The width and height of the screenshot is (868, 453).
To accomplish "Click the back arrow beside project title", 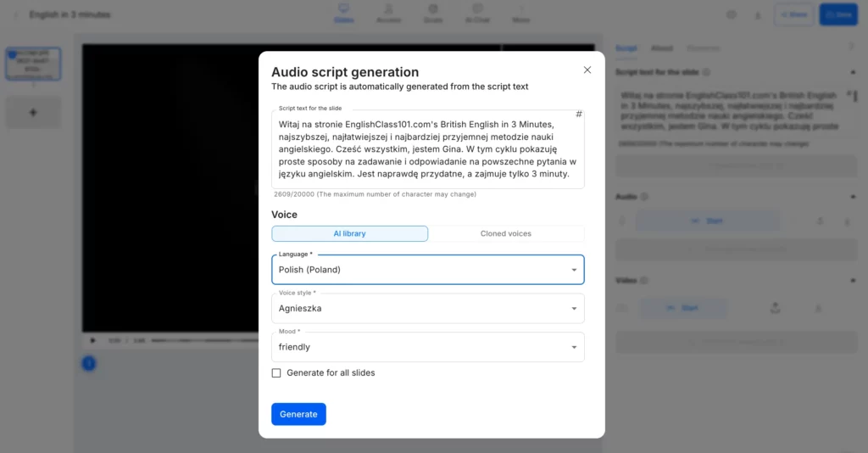I will tap(15, 14).
